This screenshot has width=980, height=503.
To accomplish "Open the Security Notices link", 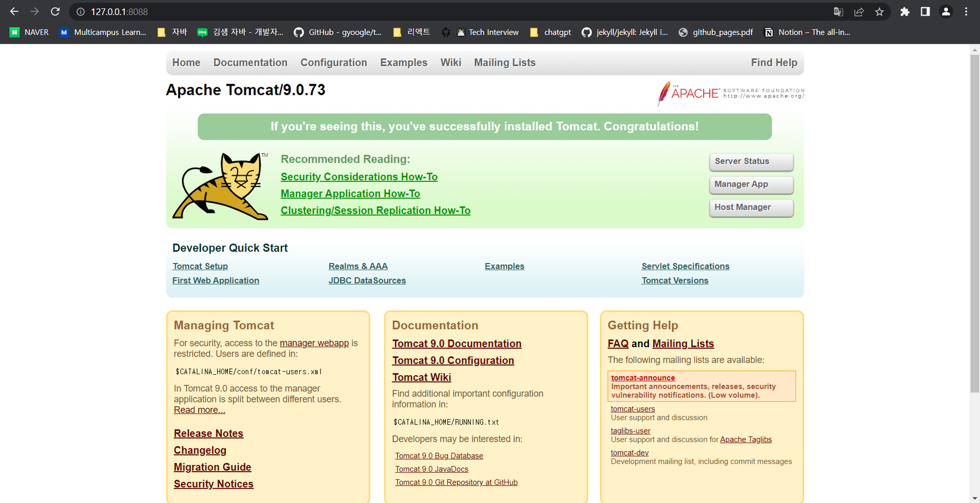I will (x=214, y=484).
